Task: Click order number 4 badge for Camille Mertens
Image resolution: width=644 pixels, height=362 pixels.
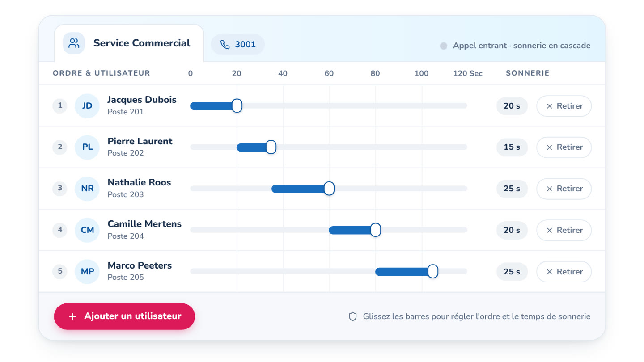Action: (60, 230)
